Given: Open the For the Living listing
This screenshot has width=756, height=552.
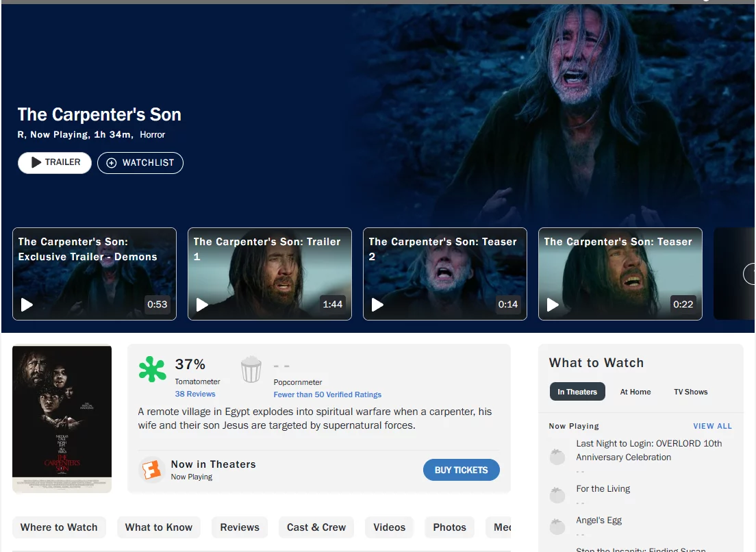Looking at the screenshot, I should click(x=603, y=489).
